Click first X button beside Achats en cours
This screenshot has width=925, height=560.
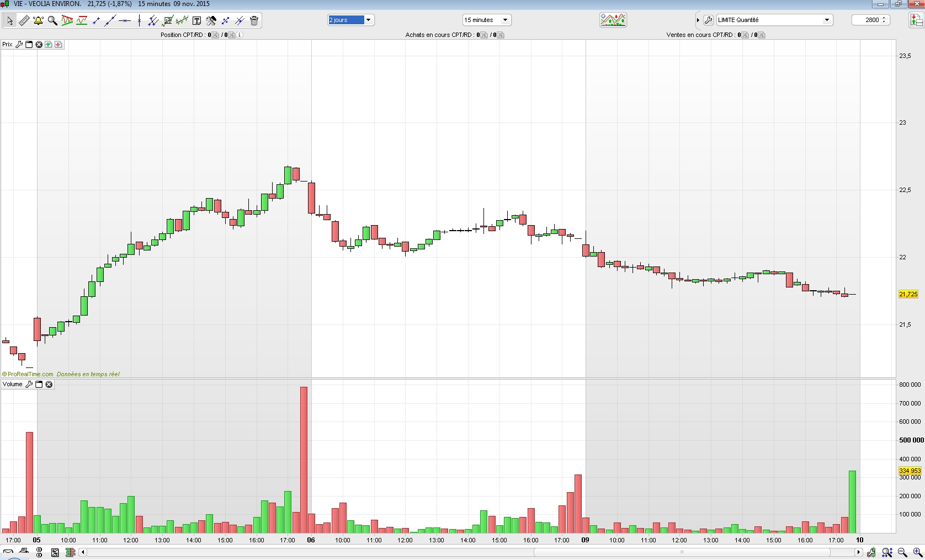(x=484, y=35)
